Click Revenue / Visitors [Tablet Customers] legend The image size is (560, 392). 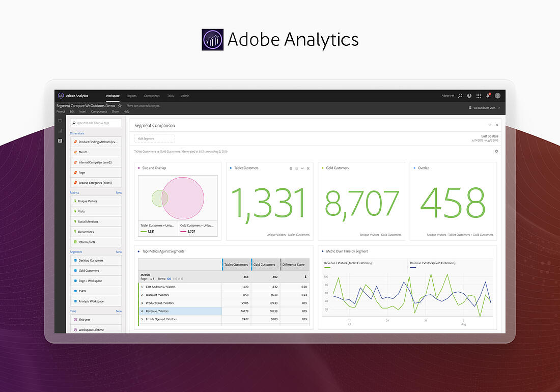pyautogui.click(x=348, y=263)
